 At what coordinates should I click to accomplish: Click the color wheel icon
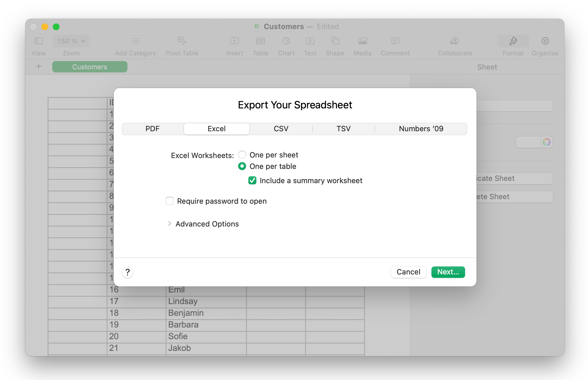tap(546, 142)
